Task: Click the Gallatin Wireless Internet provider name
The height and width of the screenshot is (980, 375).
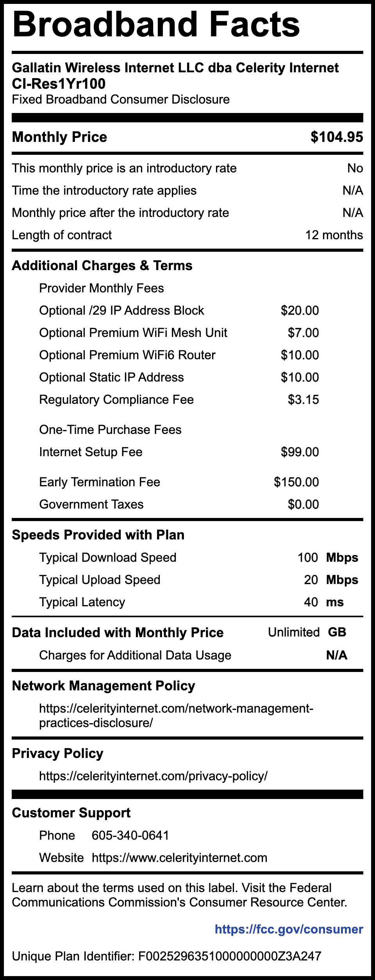Action: [x=175, y=68]
